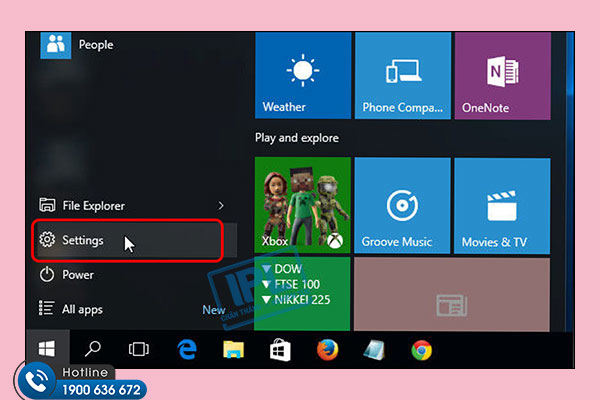Open the Notepad app on taskbar

point(374,350)
